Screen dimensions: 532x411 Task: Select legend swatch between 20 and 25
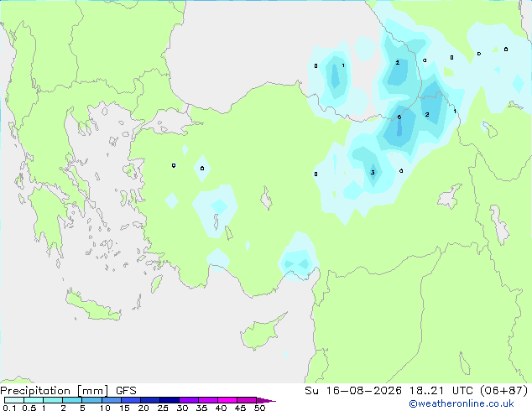(x=149, y=400)
